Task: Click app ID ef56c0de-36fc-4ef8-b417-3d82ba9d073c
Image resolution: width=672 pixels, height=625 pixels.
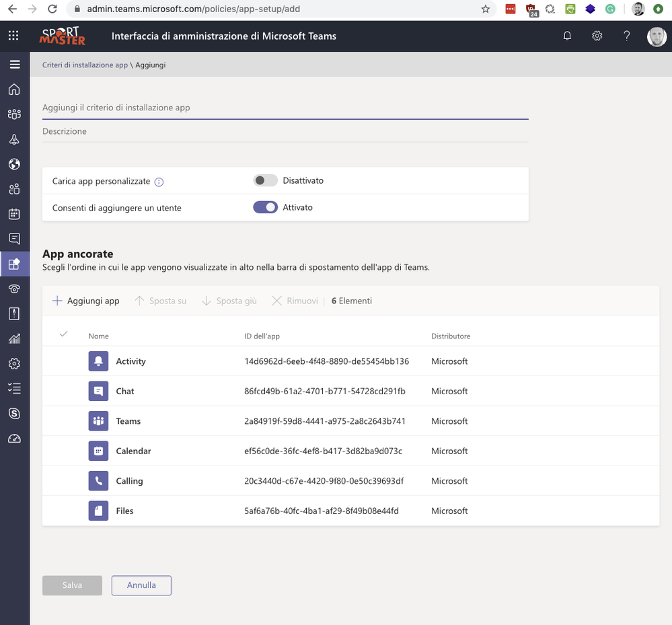Action: click(x=323, y=451)
